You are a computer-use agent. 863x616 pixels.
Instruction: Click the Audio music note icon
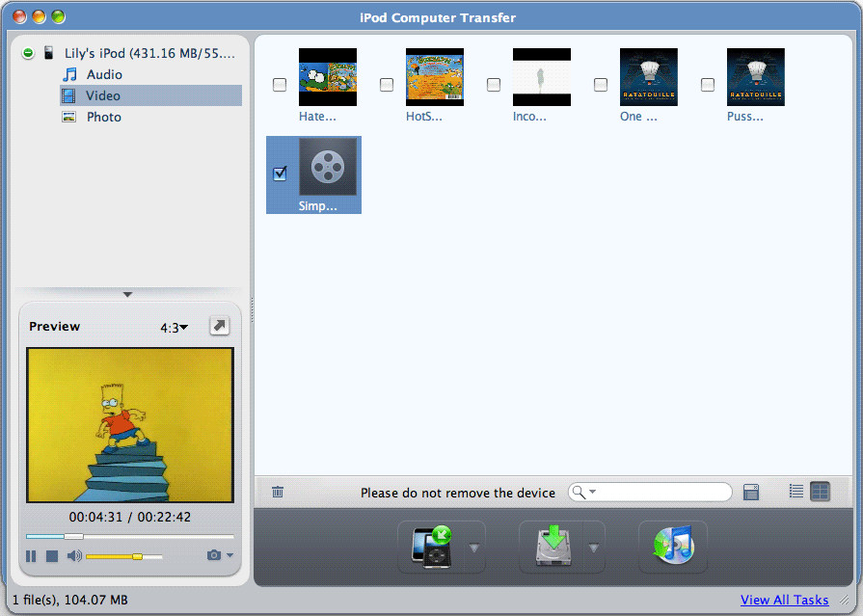point(69,74)
